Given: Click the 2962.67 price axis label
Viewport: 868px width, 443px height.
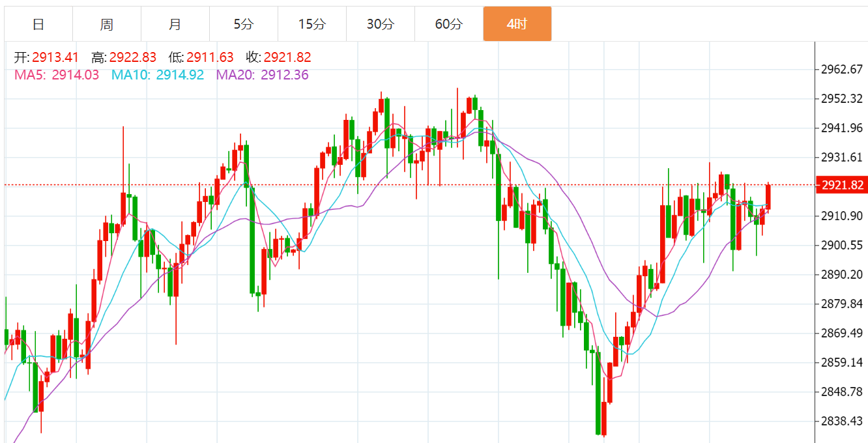Looking at the screenshot, I should [843, 69].
